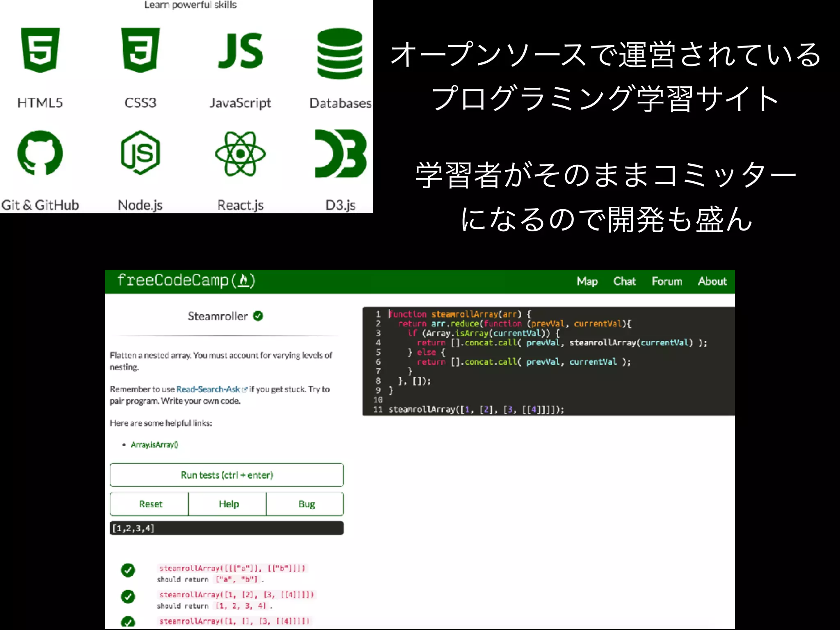This screenshot has height=630, width=840.
Task: Click the output console showing [1,2,3,4]
Action: pos(227,528)
